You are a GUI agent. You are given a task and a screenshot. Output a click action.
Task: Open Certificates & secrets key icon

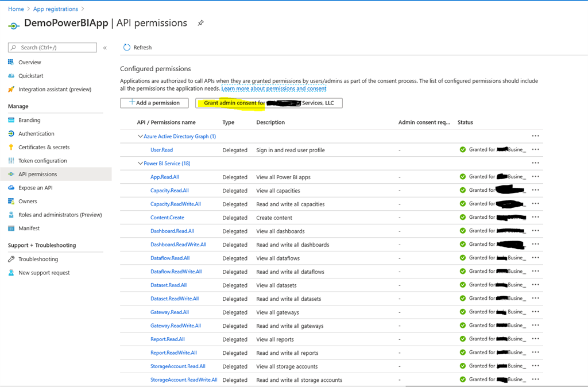tap(11, 147)
